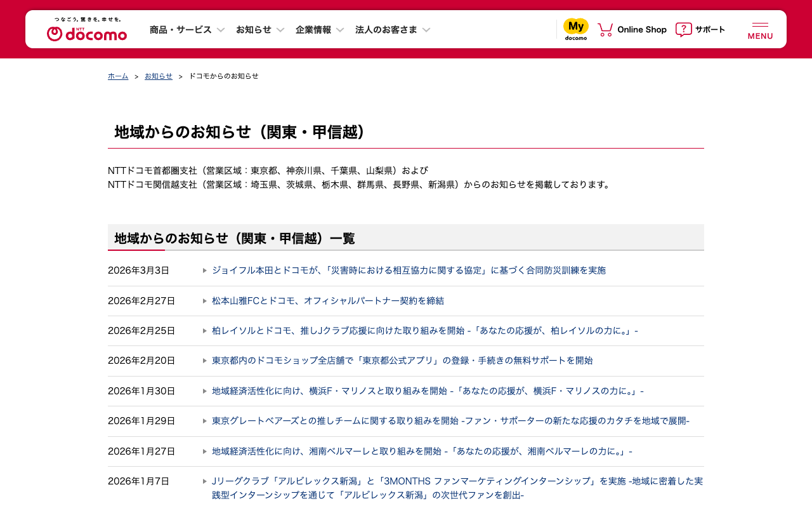Select the date 2026年1月27日
Screen dimensions: 812x508
pos(141,451)
